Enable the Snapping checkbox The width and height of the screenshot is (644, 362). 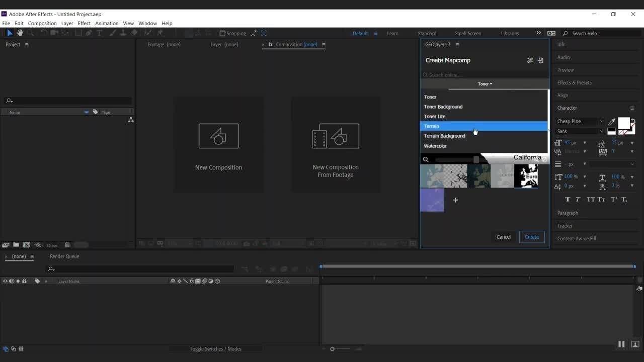[223, 34]
